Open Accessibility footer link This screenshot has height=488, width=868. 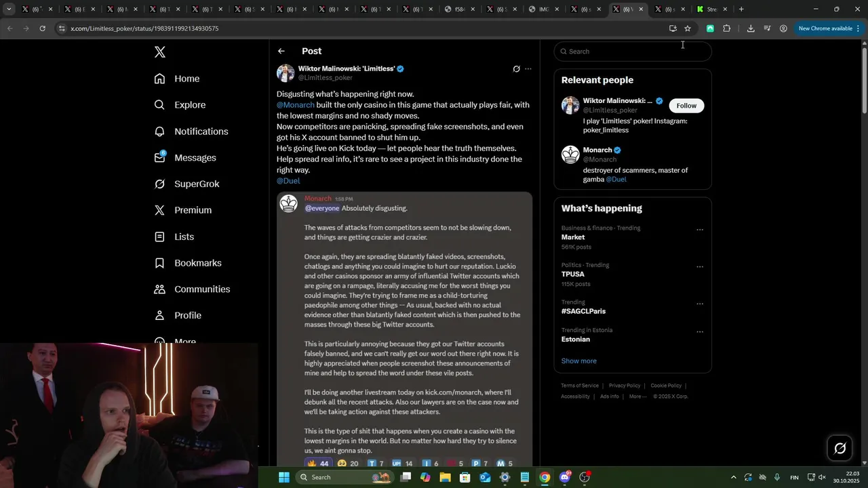pos(576,396)
